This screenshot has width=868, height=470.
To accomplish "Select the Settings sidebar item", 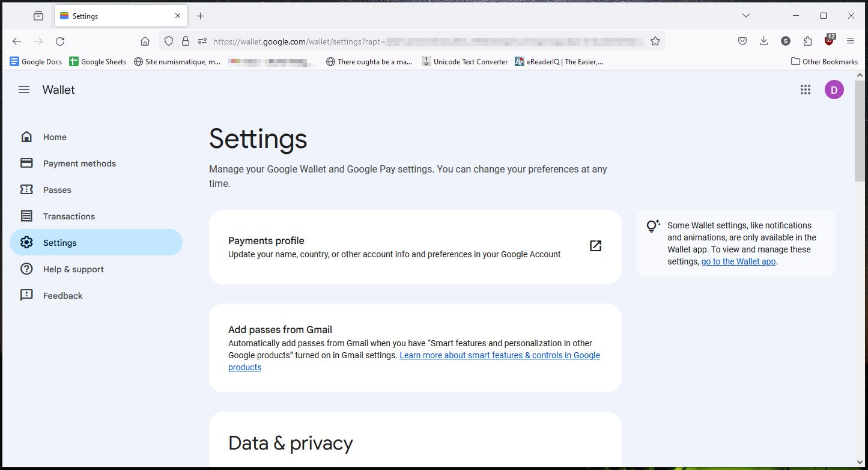I will 96,242.
